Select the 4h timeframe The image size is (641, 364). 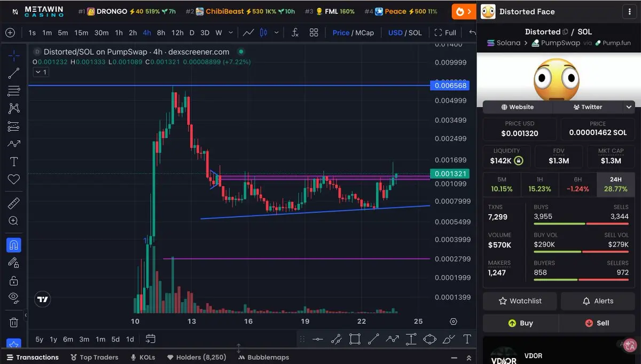[146, 33]
